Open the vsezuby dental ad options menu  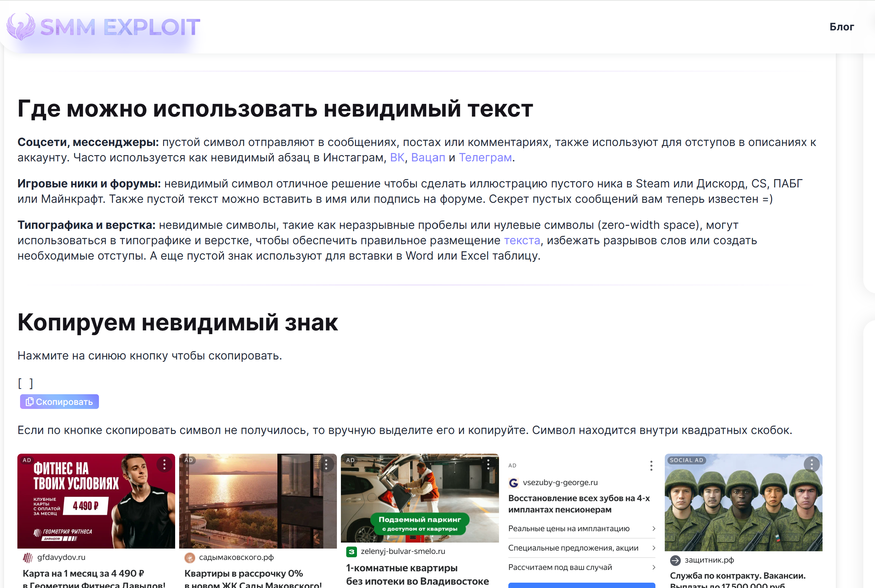pos(651,466)
